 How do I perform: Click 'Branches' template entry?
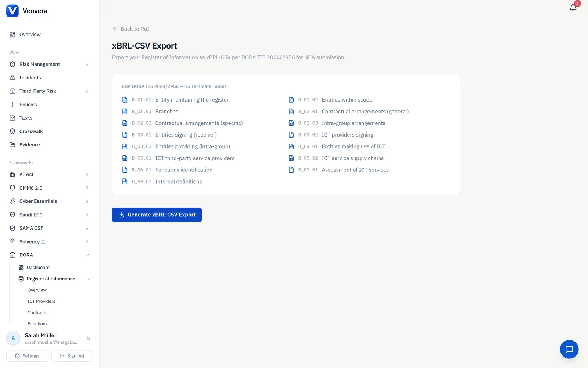[x=167, y=112]
